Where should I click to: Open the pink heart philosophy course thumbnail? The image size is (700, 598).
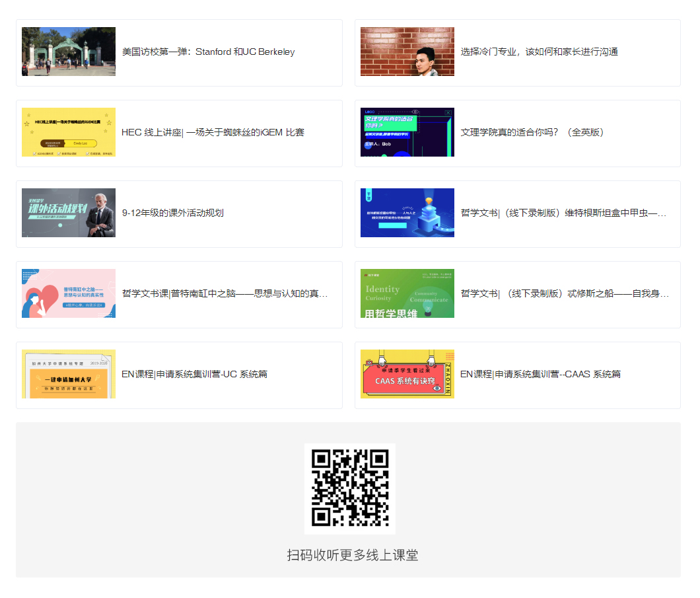68,293
